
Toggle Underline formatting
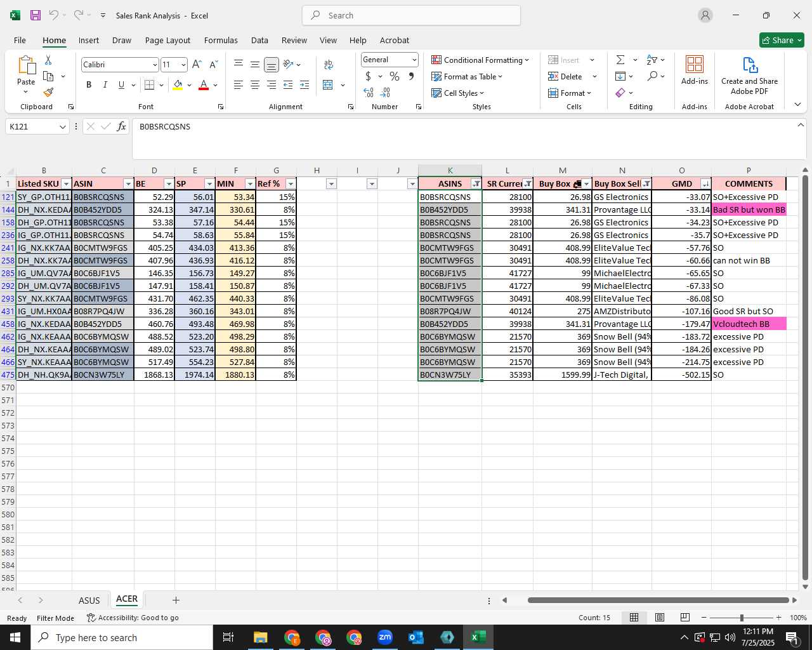(121, 84)
